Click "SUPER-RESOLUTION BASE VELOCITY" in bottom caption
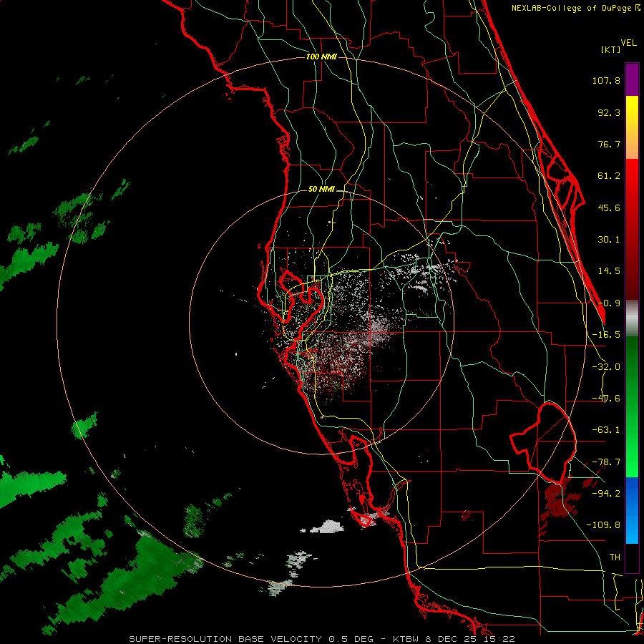This screenshot has width=644, height=644. pyautogui.click(x=225, y=639)
